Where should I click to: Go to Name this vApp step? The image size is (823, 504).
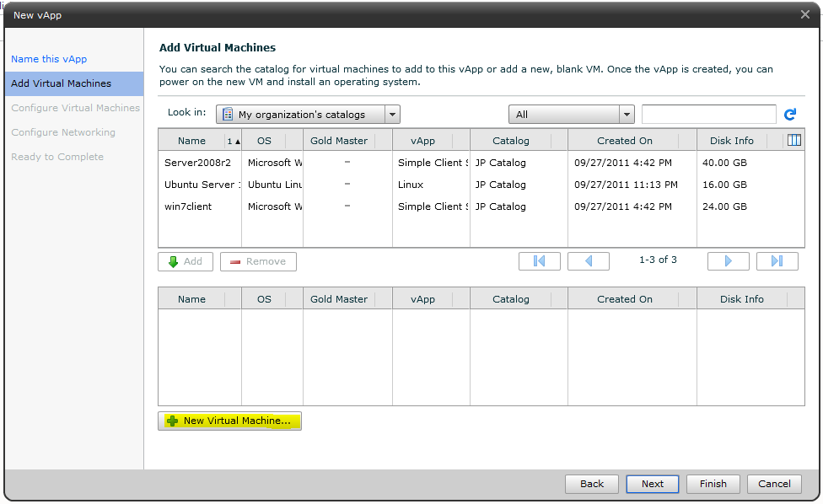pyautogui.click(x=49, y=59)
